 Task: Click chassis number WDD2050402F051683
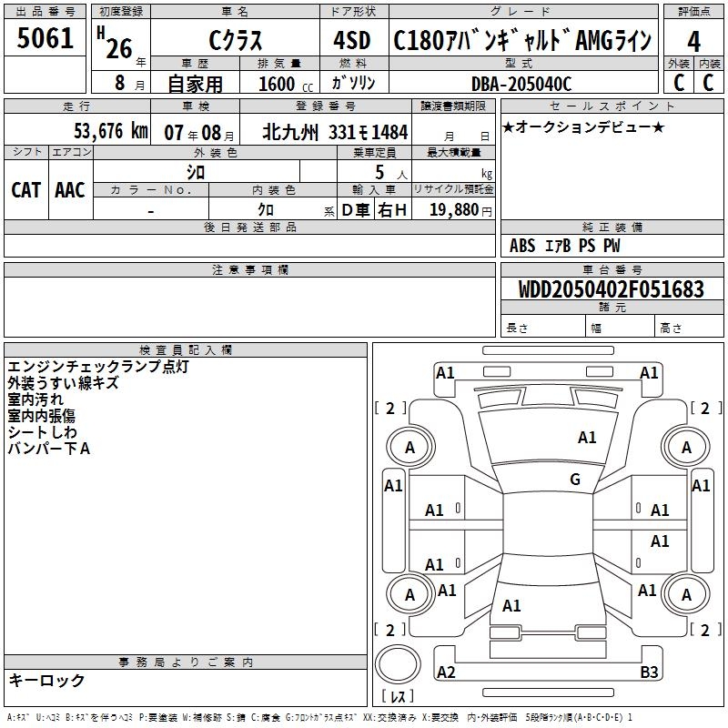611,289
